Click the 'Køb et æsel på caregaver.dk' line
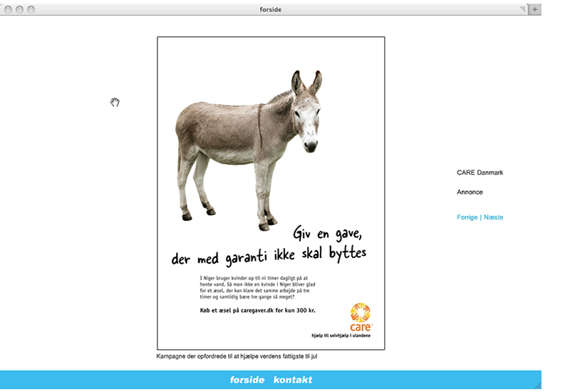The height and width of the screenshot is (392, 570). tap(257, 311)
